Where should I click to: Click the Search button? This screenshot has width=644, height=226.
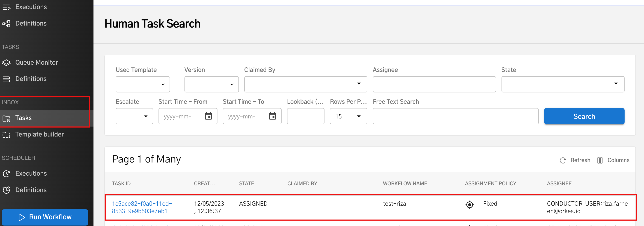click(584, 116)
